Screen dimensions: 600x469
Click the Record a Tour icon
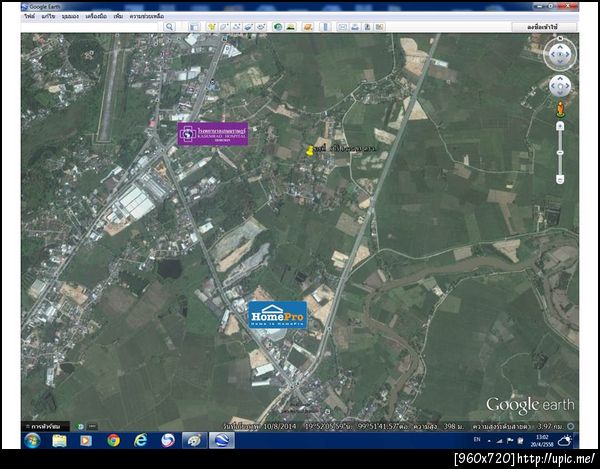[x=261, y=27]
